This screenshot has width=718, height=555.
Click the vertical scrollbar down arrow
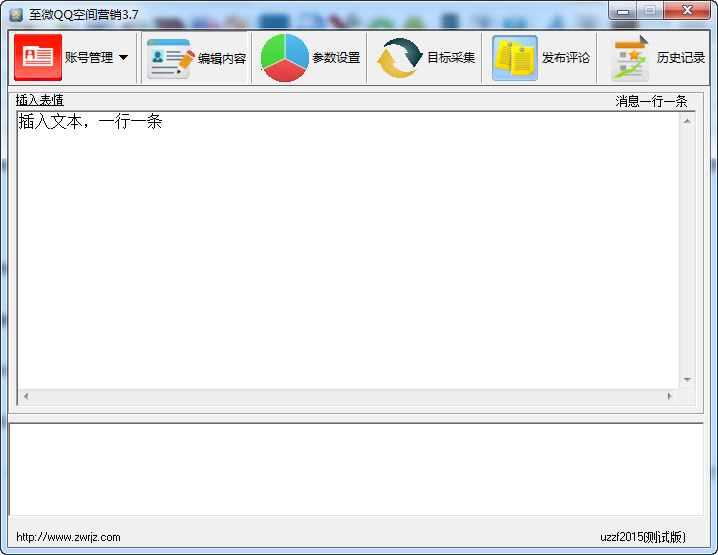tap(687, 380)
